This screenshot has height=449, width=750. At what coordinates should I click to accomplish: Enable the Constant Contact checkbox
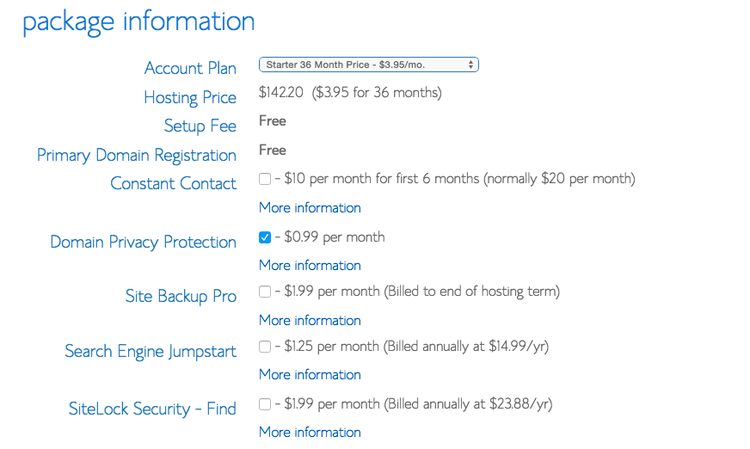(x=265, y=179)
